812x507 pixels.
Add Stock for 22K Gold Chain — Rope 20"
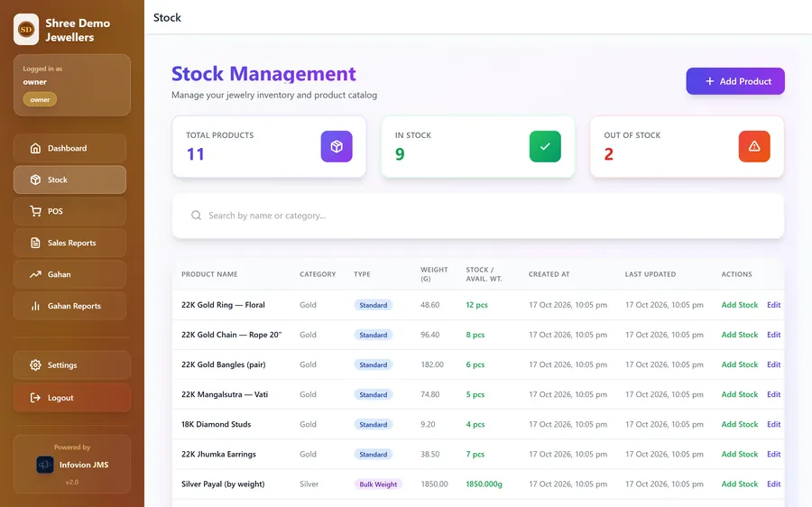(x=740, y=335)
